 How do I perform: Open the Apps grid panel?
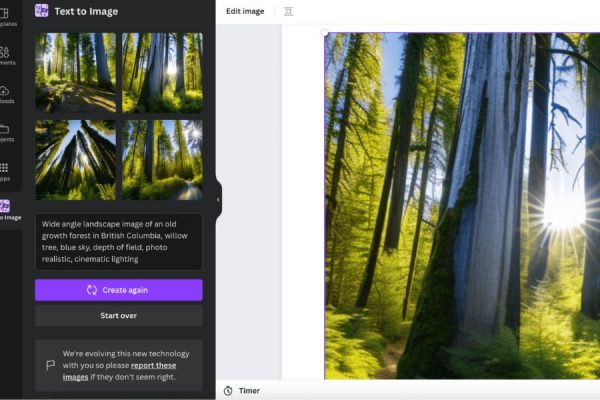point(8,171)
